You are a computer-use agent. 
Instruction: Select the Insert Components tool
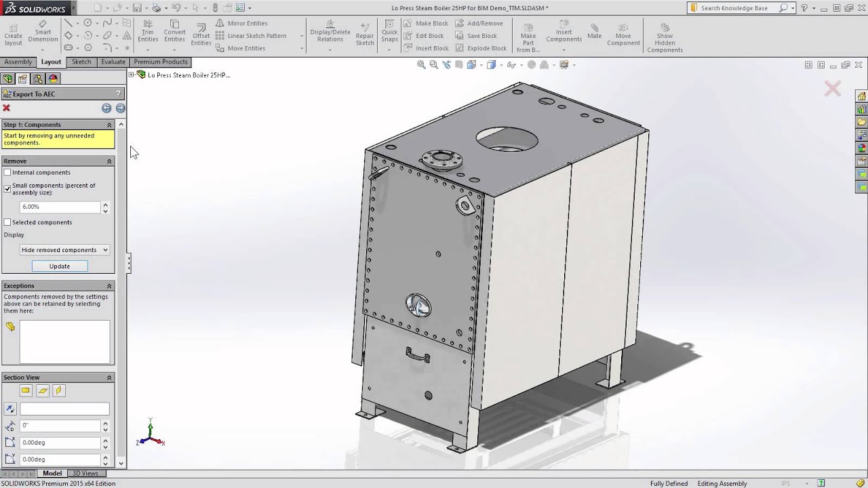click(x=564, y=31)
